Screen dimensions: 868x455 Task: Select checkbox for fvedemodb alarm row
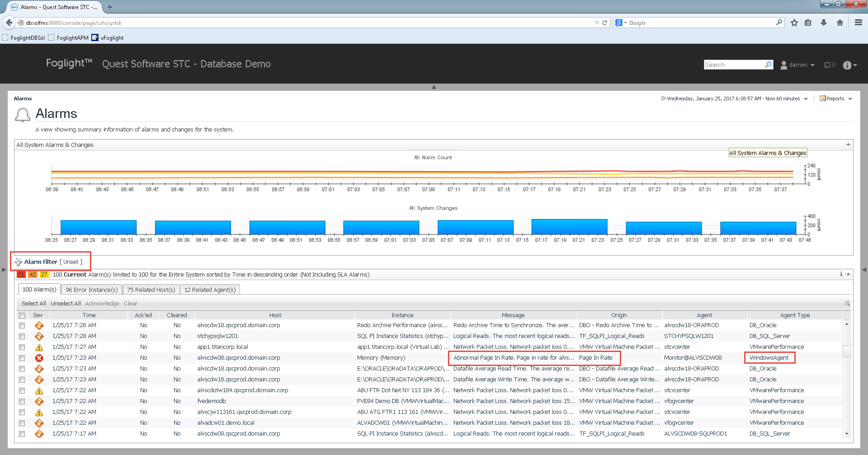(22, 401)
